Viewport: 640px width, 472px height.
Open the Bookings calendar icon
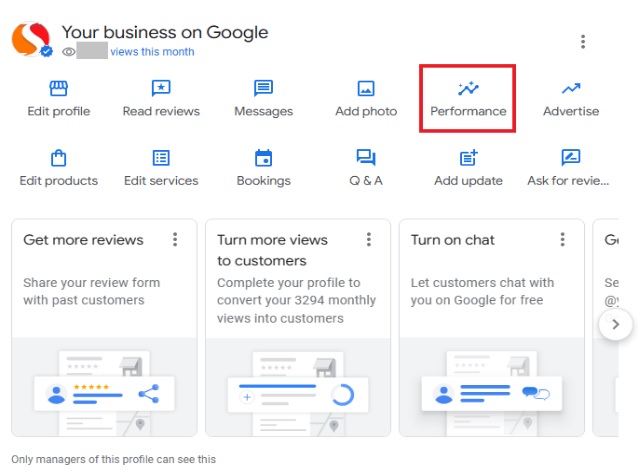pyautogui.click(x=264, y=158)
